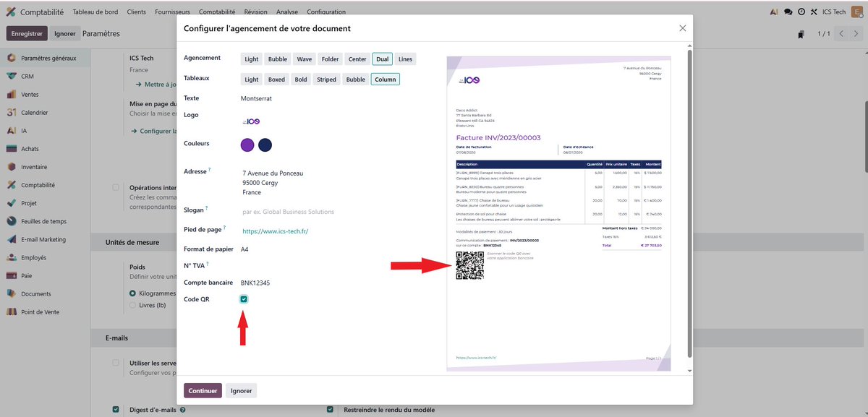Viewport: 868px width, 417px height.
Task: Open Documents settings in sidebar
Action: coord(45,294)
